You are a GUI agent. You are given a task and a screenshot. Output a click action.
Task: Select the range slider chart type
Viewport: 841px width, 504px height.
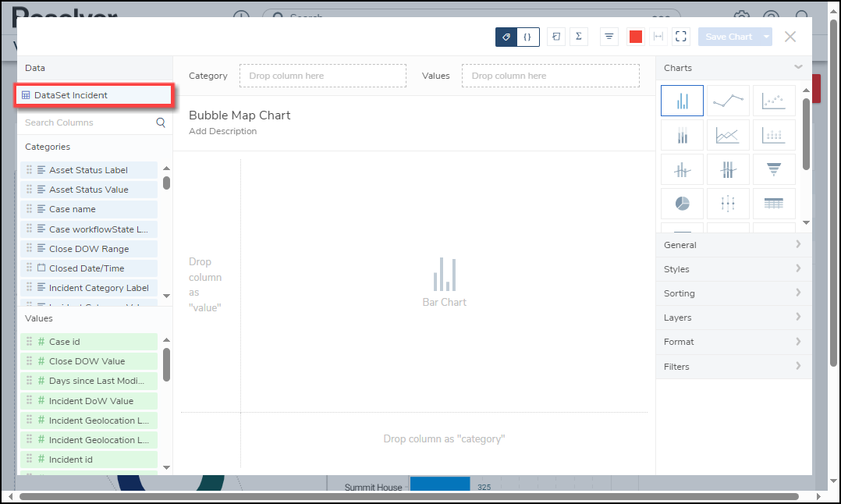point(728,204)
